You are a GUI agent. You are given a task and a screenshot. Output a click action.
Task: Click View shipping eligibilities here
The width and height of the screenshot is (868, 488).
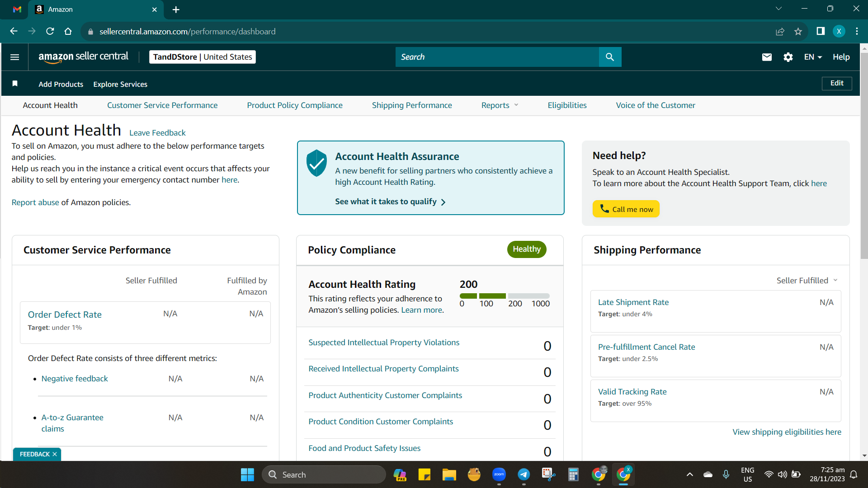[787, 432]
